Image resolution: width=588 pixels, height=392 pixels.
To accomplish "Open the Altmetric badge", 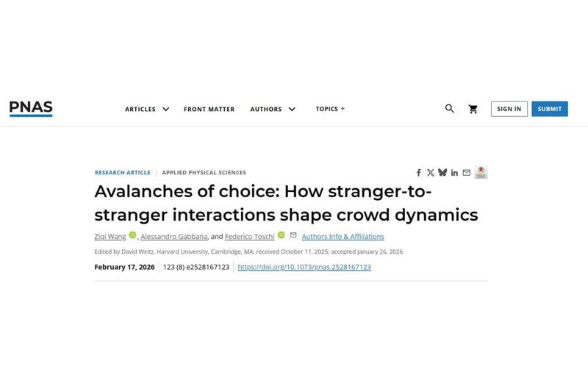I will click(x=481, y=172).
